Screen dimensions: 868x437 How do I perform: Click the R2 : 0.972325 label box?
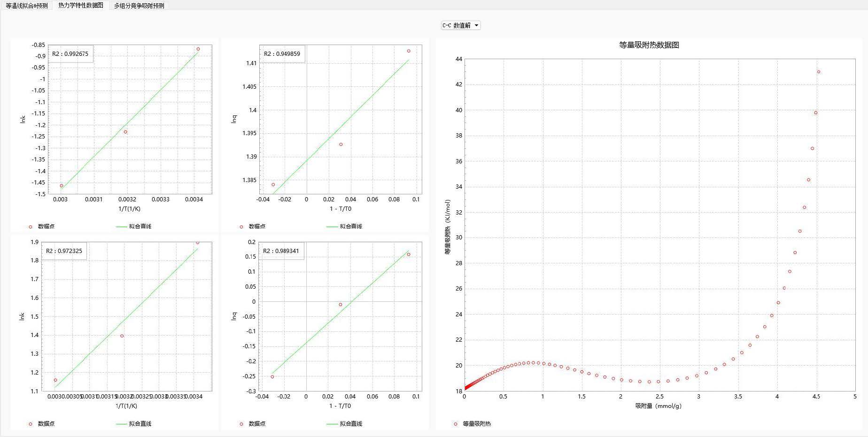pyautogui.click(x=64, y=251)
